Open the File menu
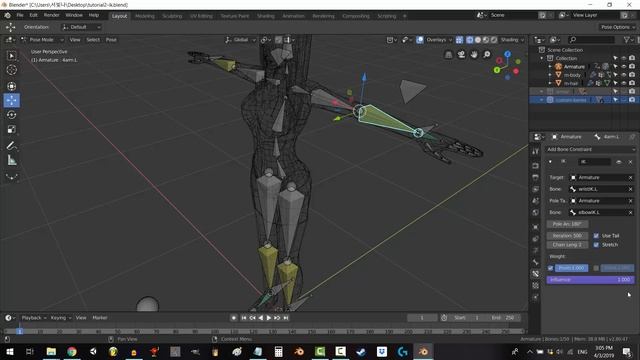Screen dimensions: 640x360 click(x=20, y=15)
